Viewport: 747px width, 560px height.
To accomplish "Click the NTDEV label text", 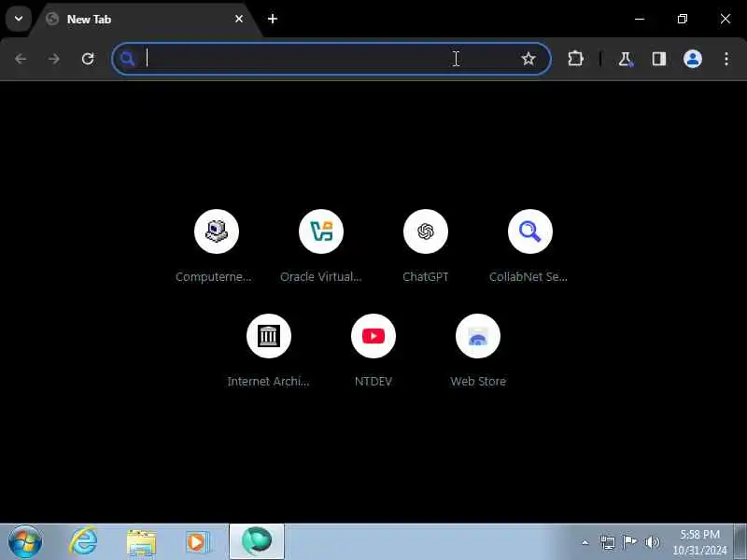I will click(x=373, y=381).
